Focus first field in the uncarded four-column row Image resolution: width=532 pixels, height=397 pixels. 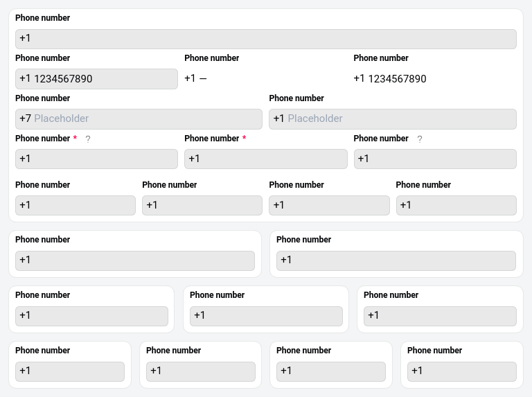coord(75,205)
